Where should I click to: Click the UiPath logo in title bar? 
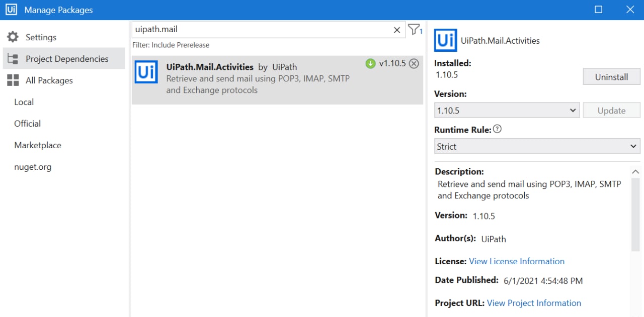(x=11, y=10)
